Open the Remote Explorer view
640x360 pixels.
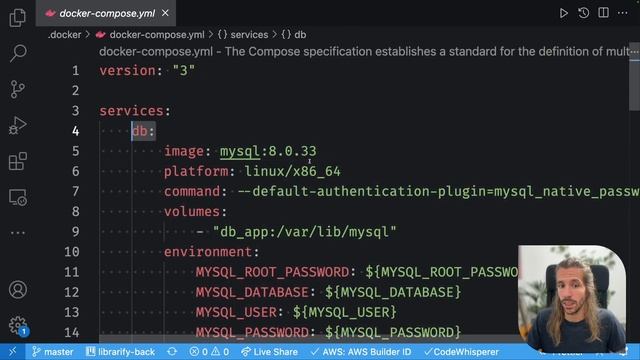(18, 197)
